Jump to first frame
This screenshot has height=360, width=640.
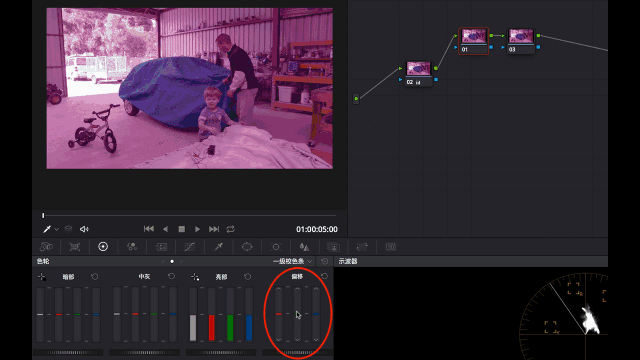tap(149, 229)
